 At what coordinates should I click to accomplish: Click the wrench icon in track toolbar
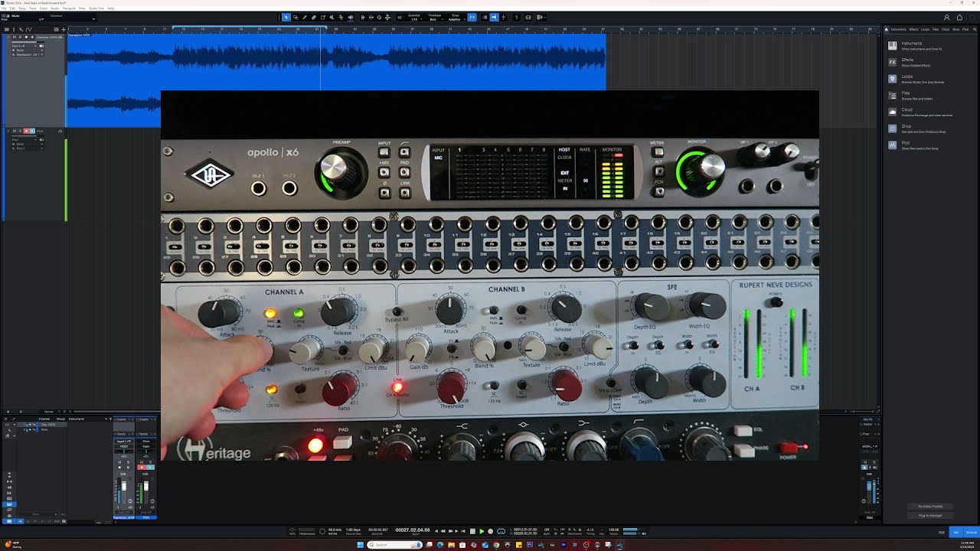tap(21, 29)
